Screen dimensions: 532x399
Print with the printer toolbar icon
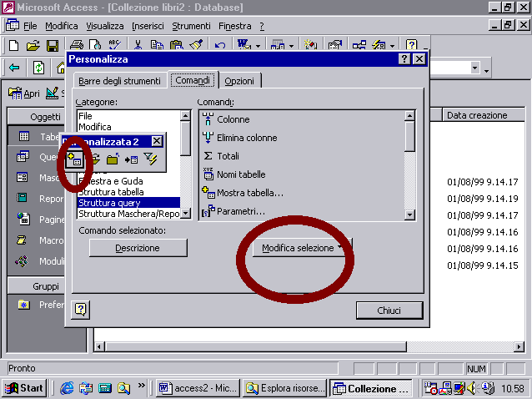pyautogui.click(x=77, y=44)
